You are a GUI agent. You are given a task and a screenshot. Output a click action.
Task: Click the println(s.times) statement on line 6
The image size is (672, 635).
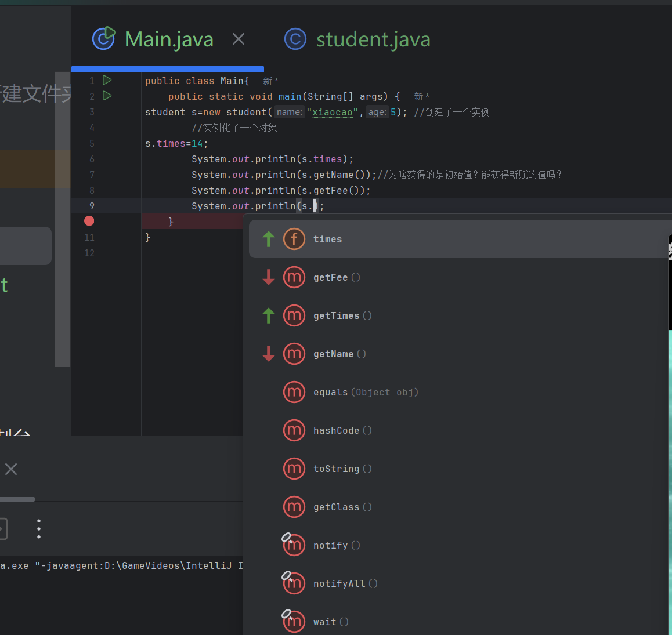click(272, 159)
